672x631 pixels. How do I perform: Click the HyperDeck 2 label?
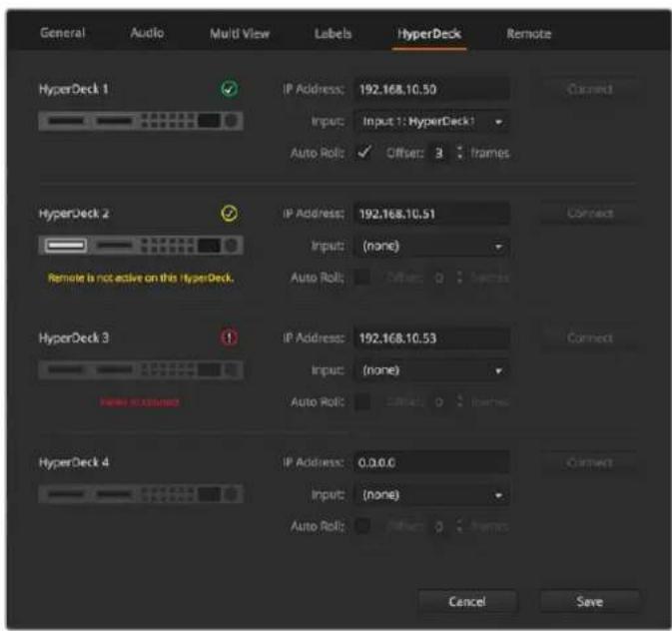point(74,214)
